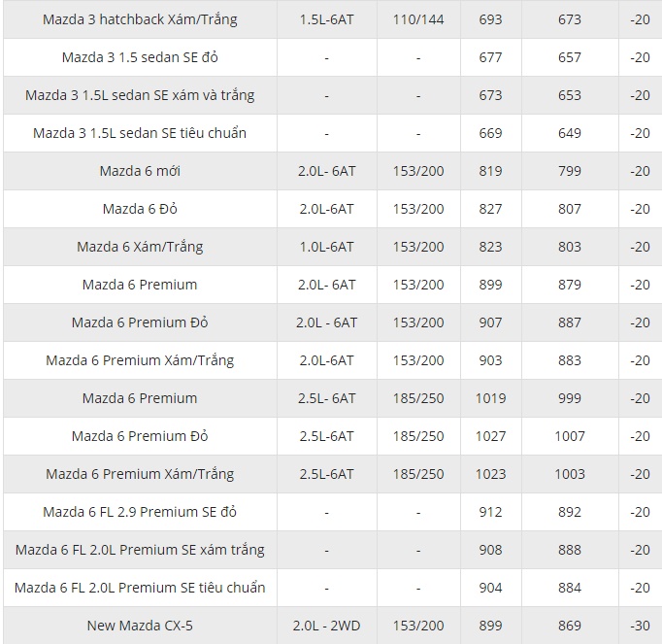Select the 2.0L - 2WD engine cell
662x644 pixels.
(326, 626)
